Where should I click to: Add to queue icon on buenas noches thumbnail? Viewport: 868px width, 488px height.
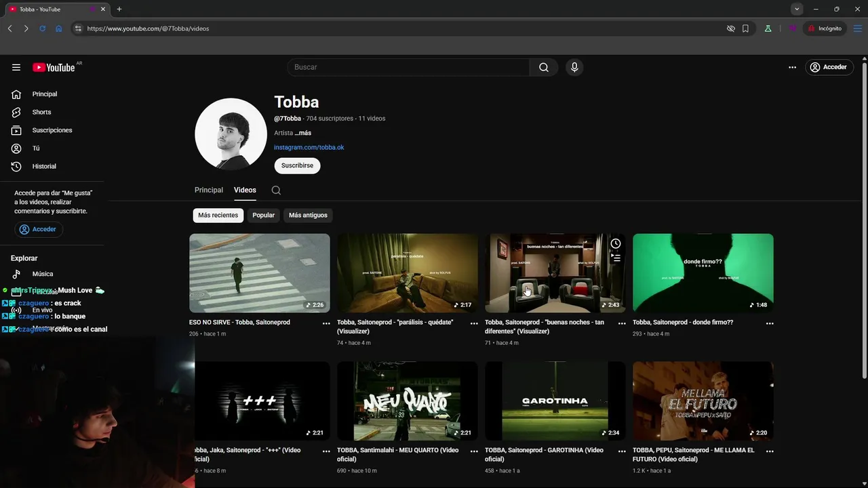pos(615,258)
